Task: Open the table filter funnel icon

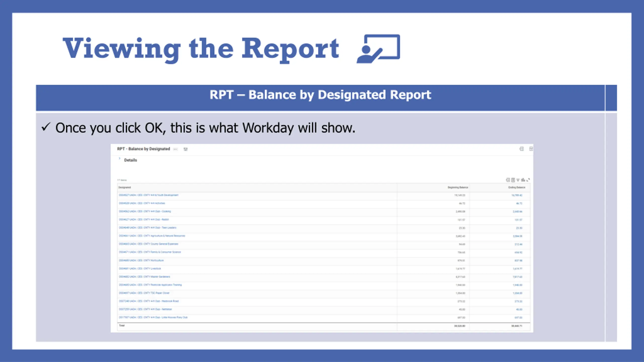Action: point(518,180)
